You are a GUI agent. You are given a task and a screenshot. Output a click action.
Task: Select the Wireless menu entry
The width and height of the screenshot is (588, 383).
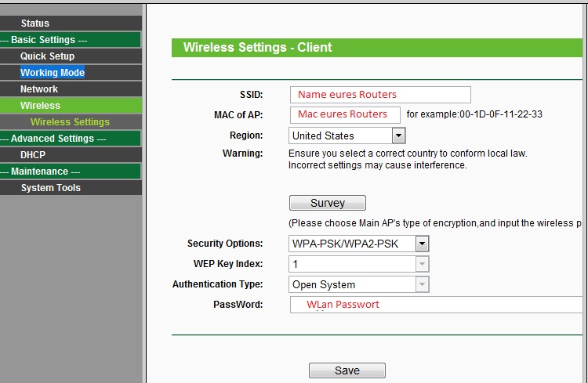coord(40,106)
